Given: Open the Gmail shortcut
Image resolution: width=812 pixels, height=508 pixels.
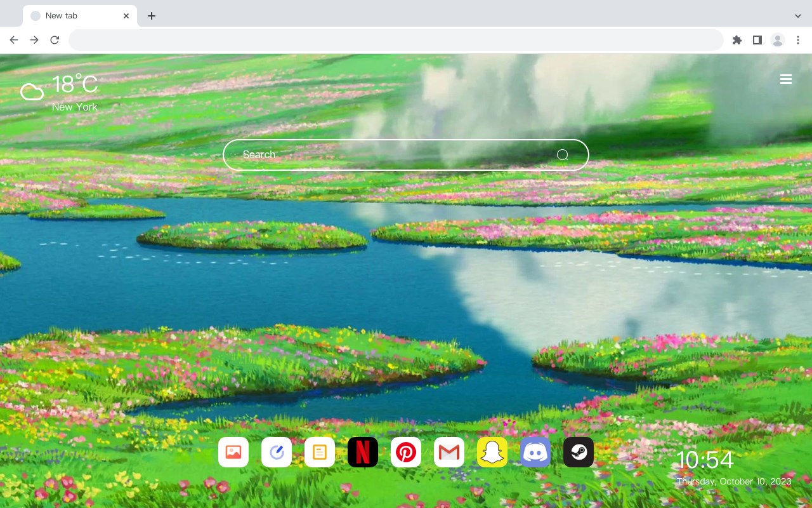Looking at the screenshot, I should (449, 452).
